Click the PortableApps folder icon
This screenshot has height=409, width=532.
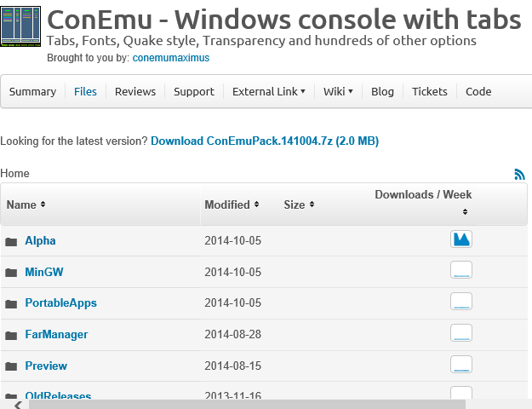(x=11, y=304)
